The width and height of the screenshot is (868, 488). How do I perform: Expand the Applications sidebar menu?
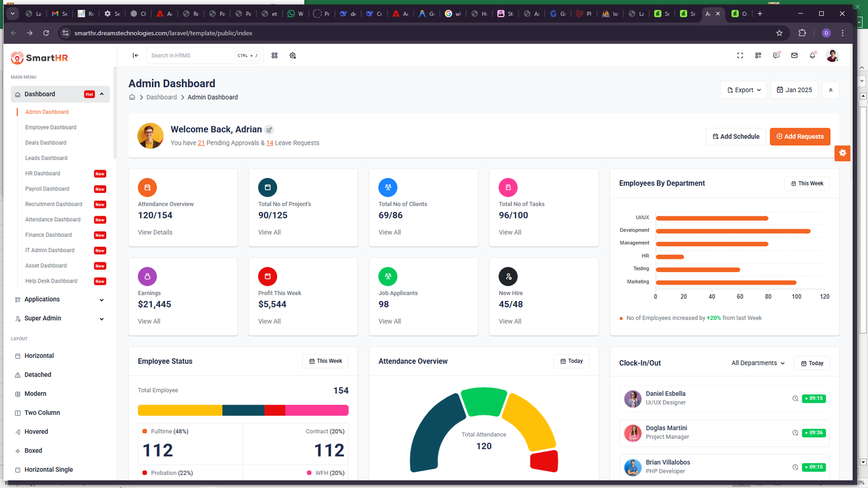pyautogui.click(x=101, y=300)
